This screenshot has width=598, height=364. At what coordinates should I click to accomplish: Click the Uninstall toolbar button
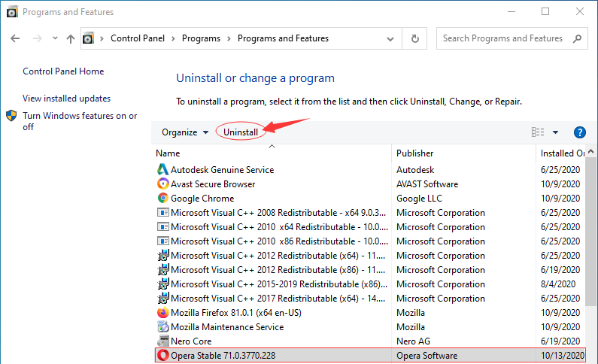point(241,132)
